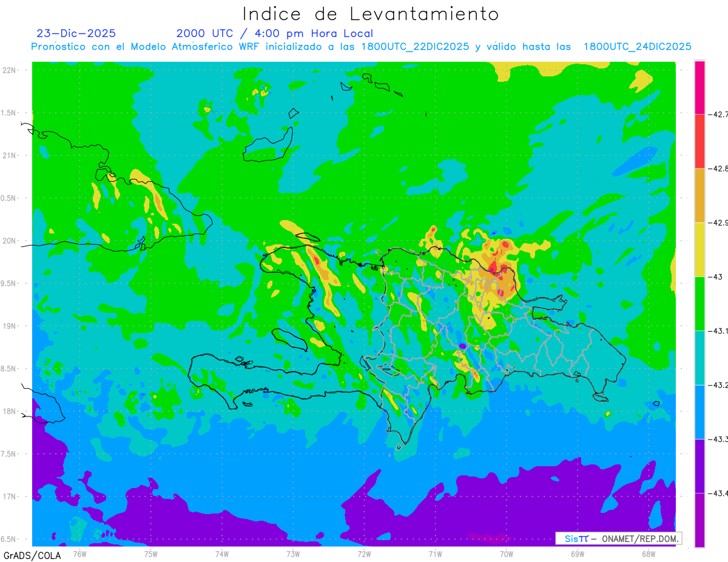Select the magenta swatch at top of color bar
The image size is (728, 562).
(699, 87)
